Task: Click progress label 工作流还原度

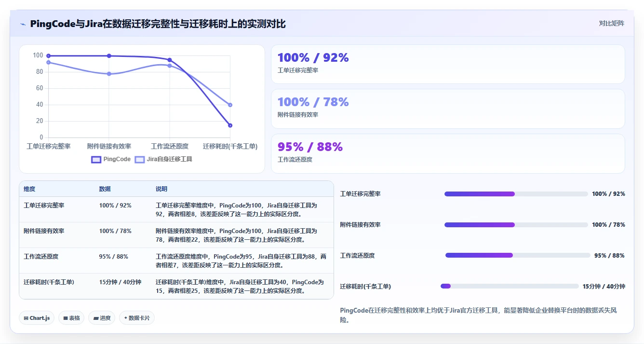Action: point(357,256)
